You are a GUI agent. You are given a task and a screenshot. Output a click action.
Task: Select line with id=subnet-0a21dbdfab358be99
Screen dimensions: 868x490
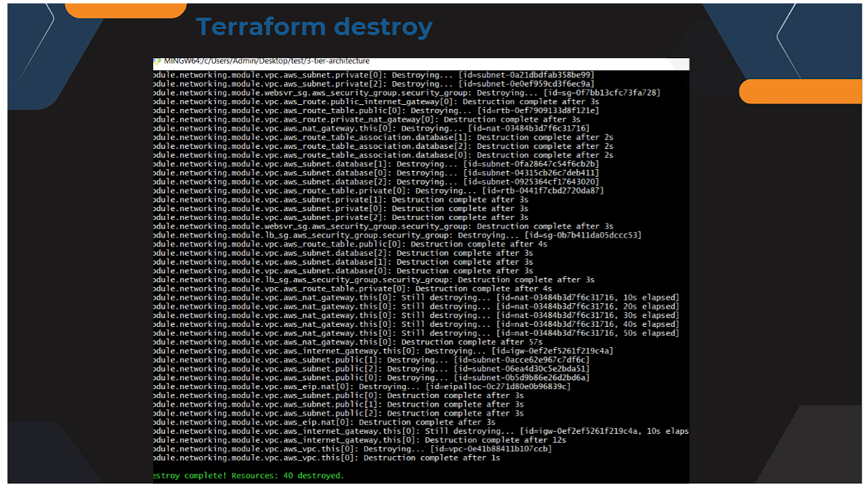[374, 75]
